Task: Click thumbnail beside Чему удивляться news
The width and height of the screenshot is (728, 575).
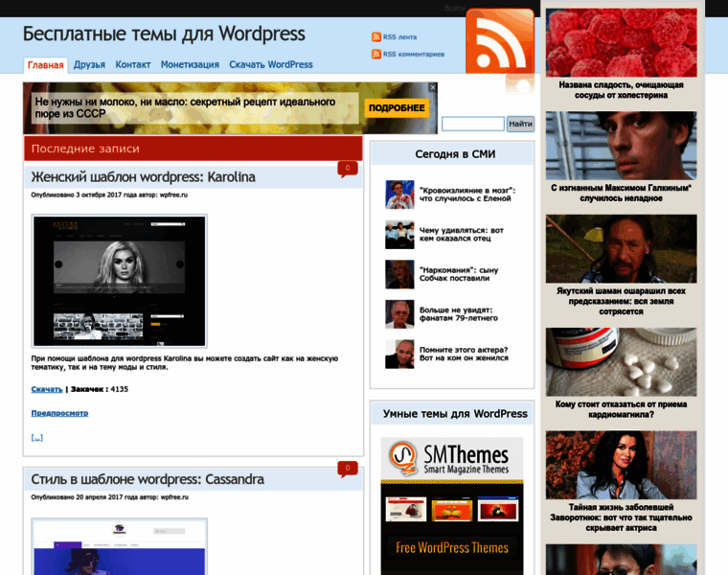Action: [399, 235]
